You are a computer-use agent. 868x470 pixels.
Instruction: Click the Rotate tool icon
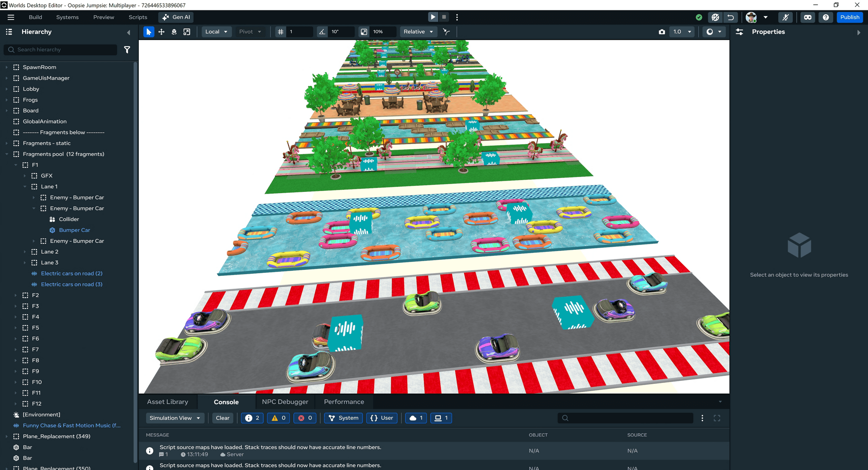[x=174, y=32]
